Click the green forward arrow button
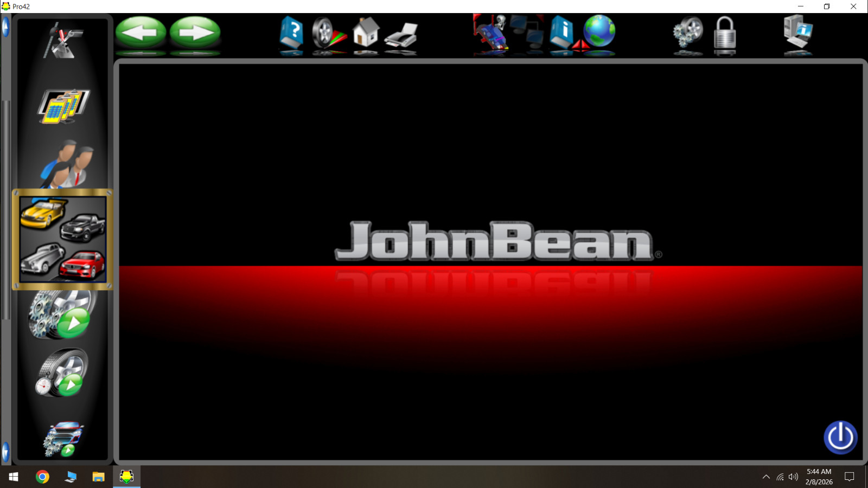Screen dimensions: 868x488 click(x=195, y=32)
